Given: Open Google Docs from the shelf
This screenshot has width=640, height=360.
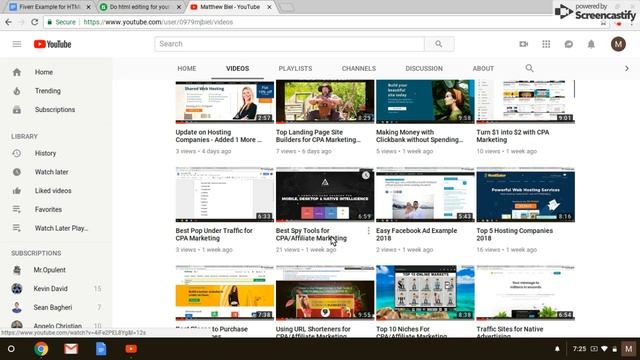Looking at the screenshot, I should pyautogui.click(x=101, y=349).
